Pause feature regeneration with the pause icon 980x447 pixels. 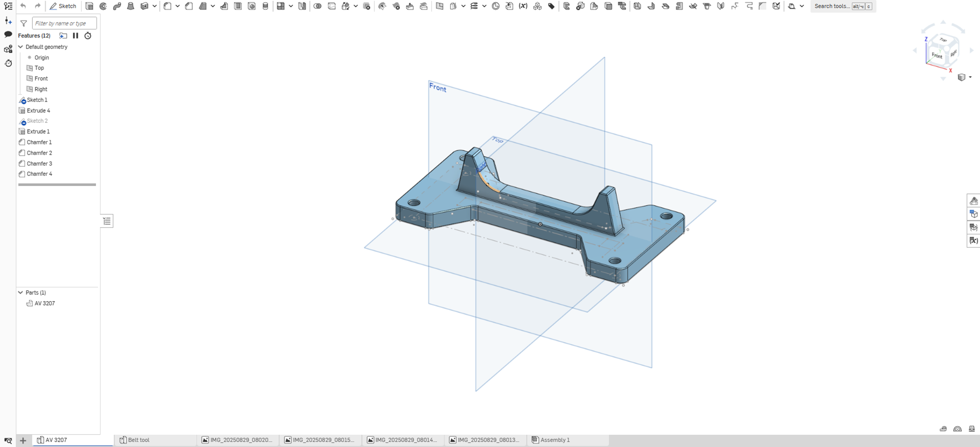pyautogui.click(x=75, y=36)
